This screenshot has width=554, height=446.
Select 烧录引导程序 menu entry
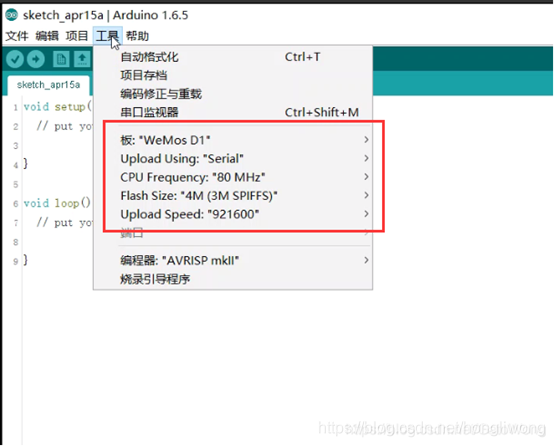(x=233, y=279)
